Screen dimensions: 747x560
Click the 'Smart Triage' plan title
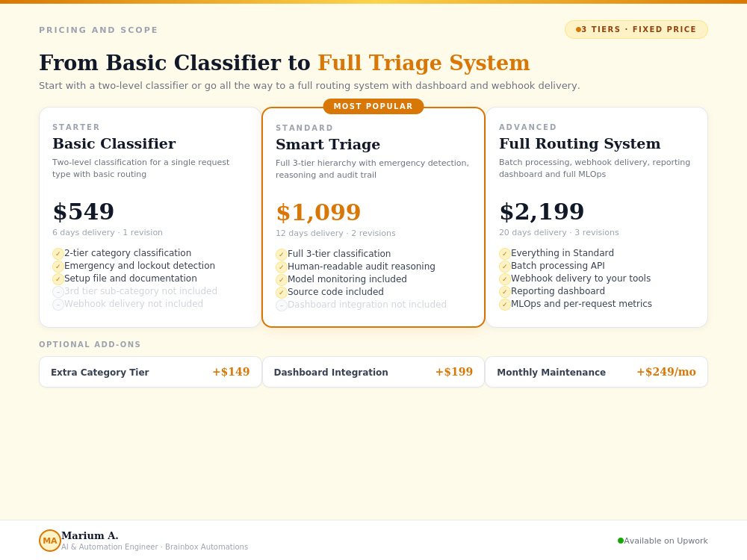click(328, 144)
